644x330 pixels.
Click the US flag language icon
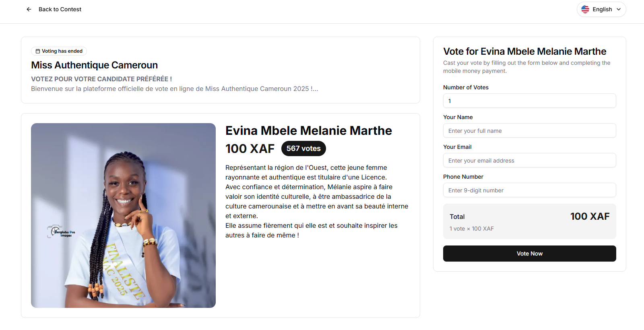[x=585, y=9]
